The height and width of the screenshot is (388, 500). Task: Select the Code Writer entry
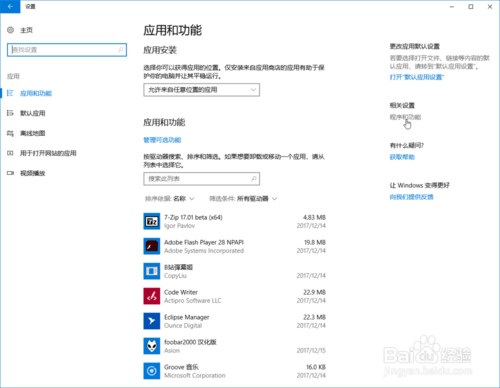[x=234, y=296]
